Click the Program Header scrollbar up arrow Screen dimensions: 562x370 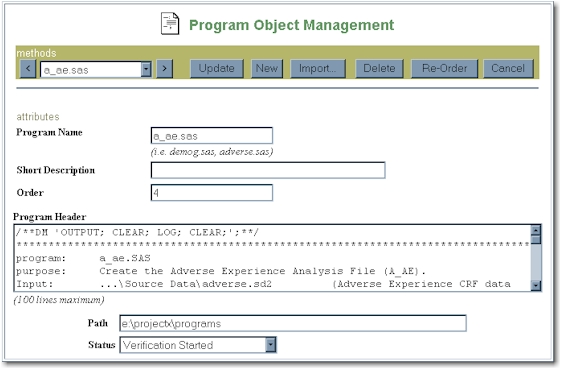point(536,231)
